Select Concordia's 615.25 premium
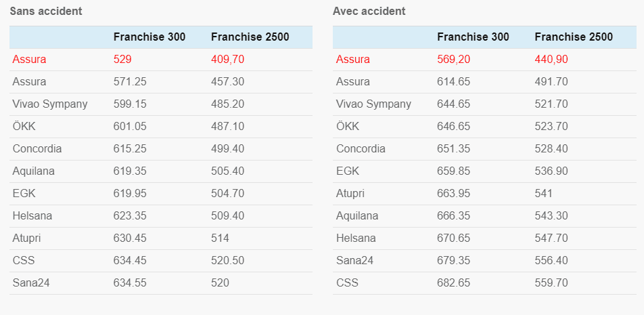644x315 pixels. tap(130, 149)
